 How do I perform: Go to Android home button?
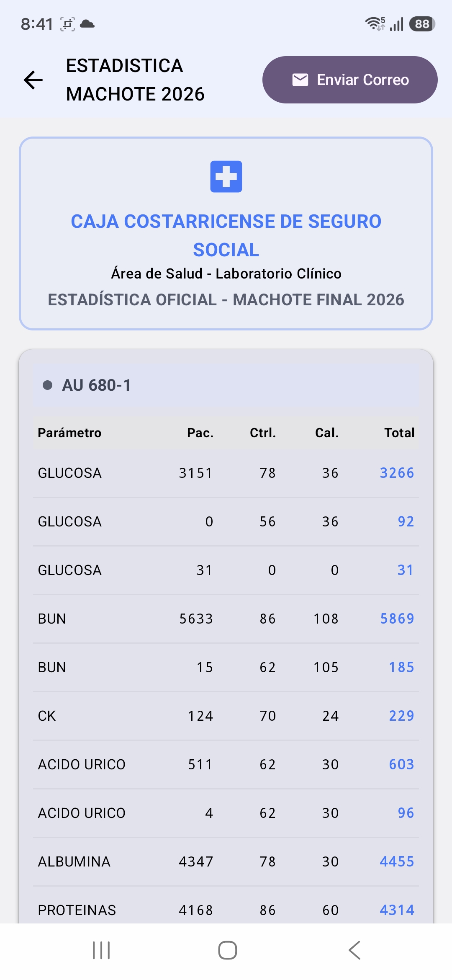228,950
